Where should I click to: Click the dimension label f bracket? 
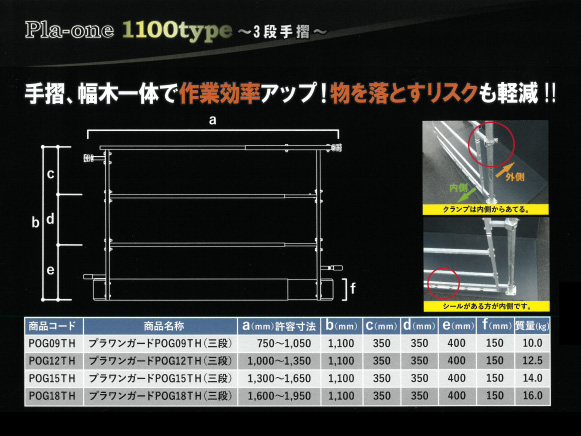tap(349, 289)
